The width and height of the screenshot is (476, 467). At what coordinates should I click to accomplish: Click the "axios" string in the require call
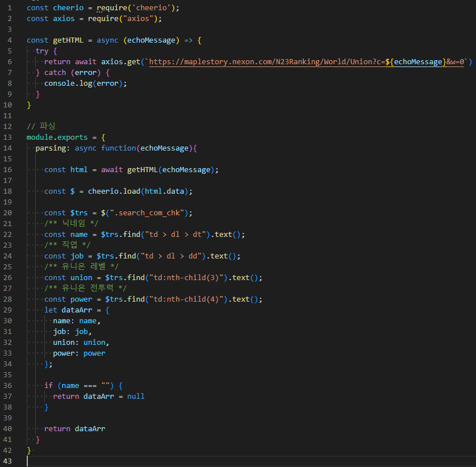(x=140, y=19)
